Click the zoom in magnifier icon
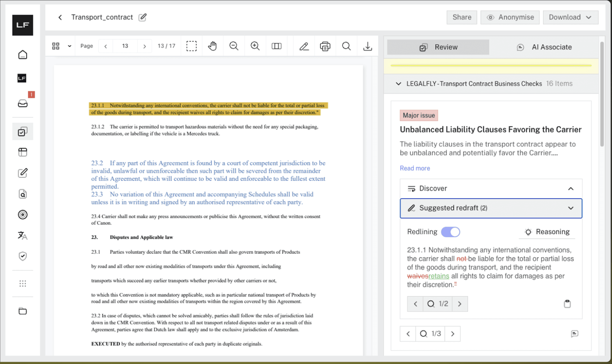 pyautogui.click(x=255, y=46)
